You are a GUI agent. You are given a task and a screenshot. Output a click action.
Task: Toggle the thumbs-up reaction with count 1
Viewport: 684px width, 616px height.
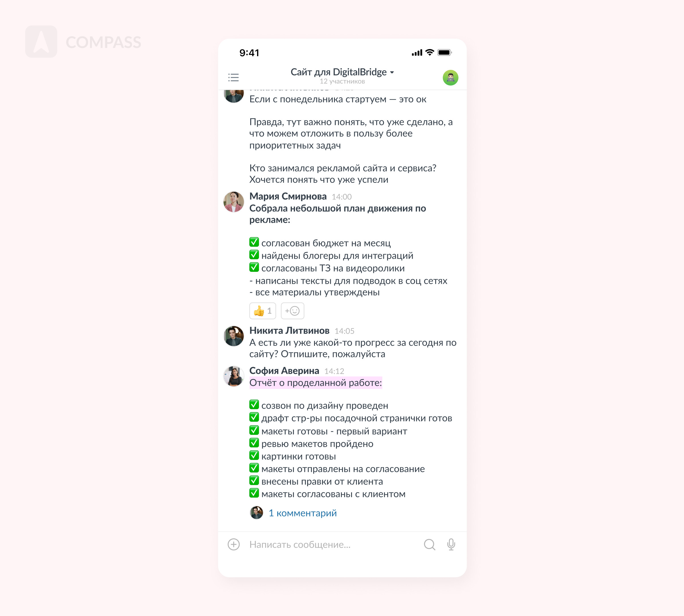pyautogui.click(x=262, y=311)
